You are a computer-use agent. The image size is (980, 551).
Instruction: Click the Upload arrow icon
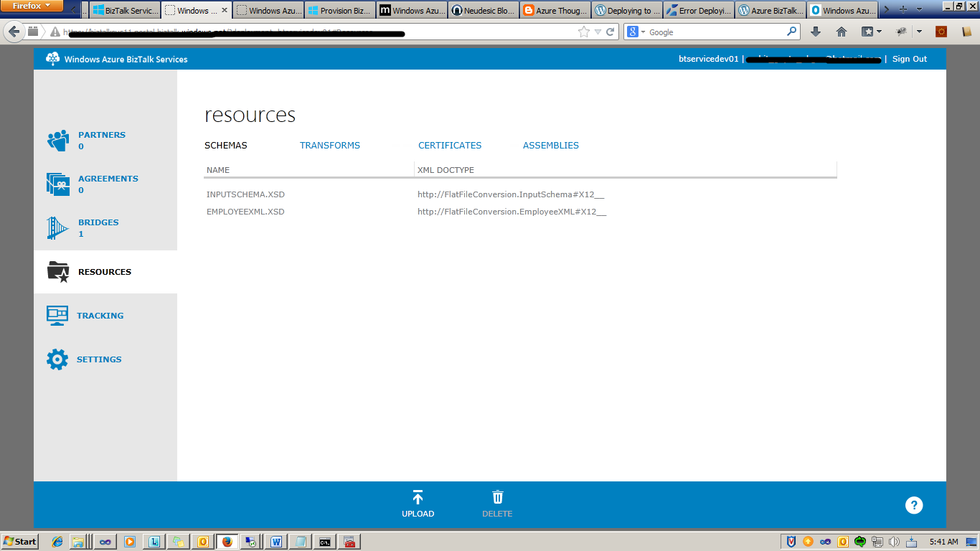point(418,497)
